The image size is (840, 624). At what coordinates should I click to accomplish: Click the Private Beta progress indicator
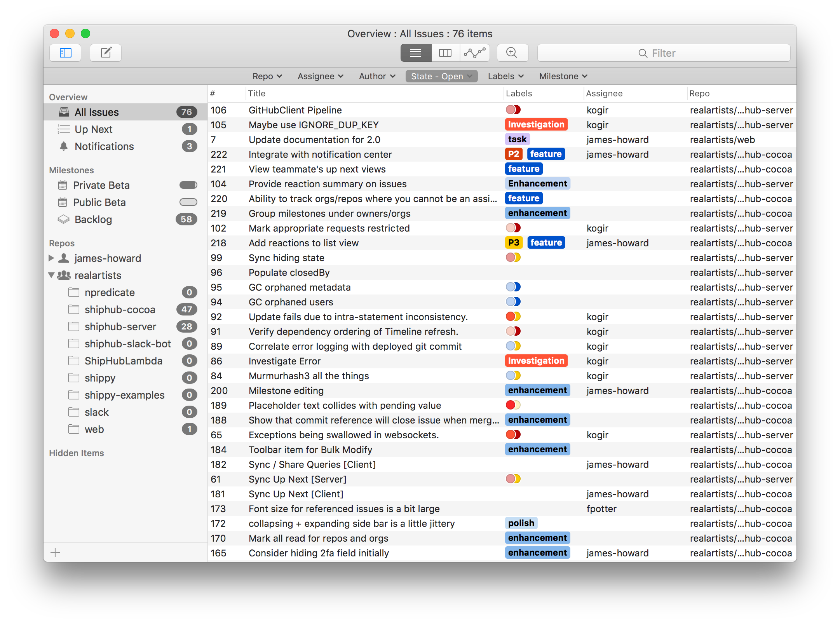point(188,185)
